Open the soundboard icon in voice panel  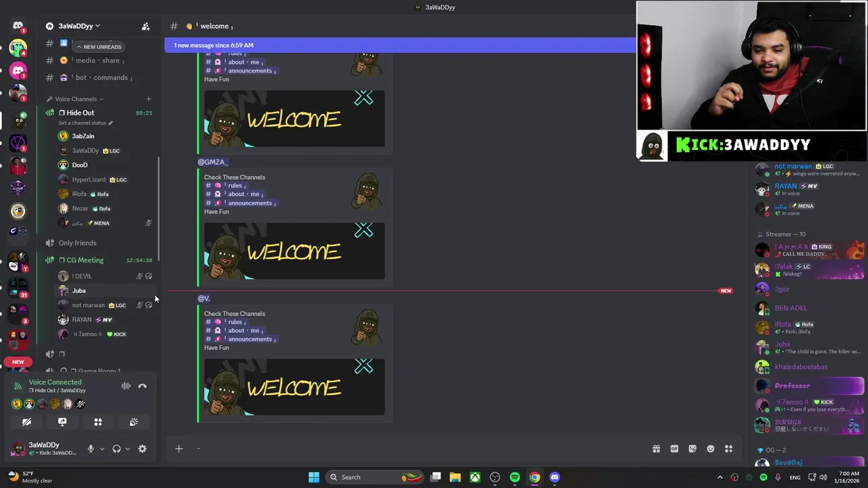(x=134, y=422)
